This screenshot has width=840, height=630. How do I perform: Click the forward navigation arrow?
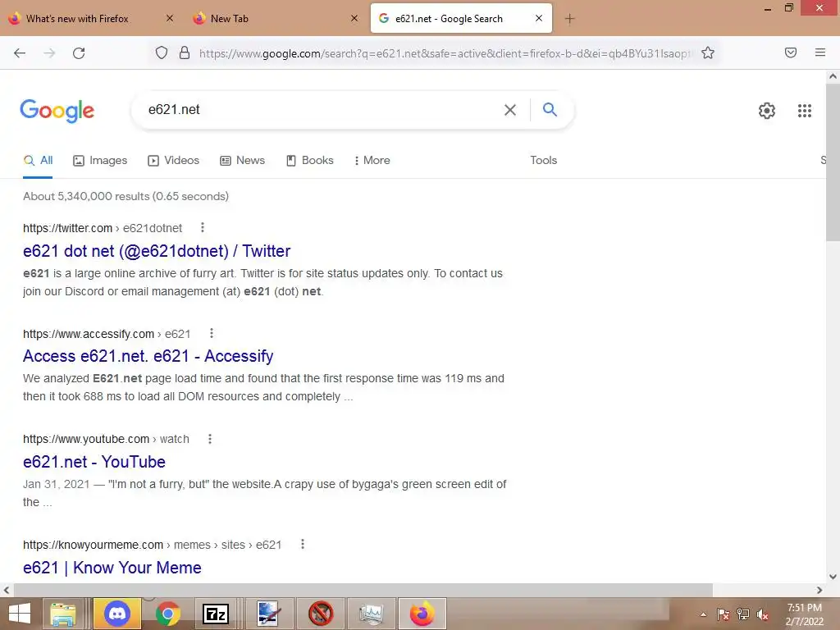(x=49, y=53)
